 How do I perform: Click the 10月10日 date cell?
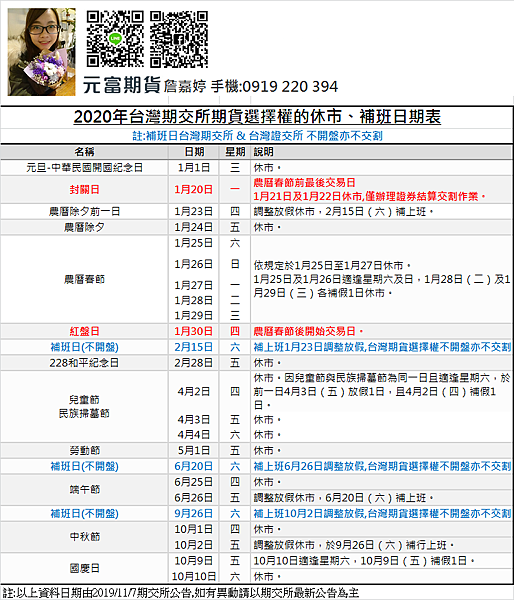[x=194, y=576]
